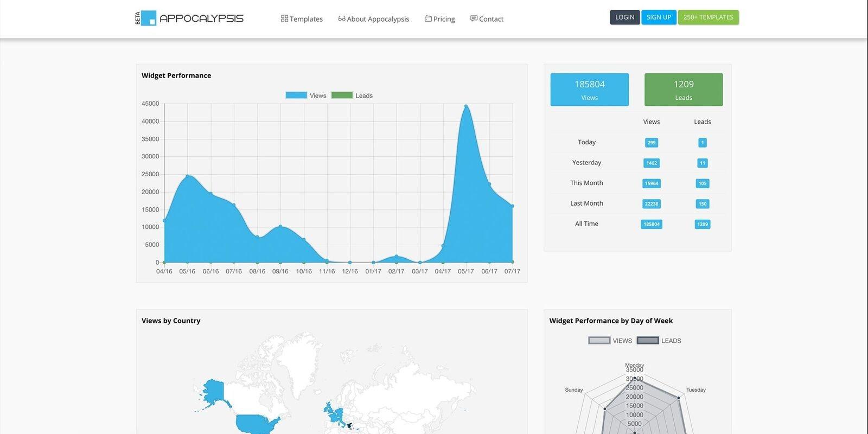Click the Today views badge 299

652,143
